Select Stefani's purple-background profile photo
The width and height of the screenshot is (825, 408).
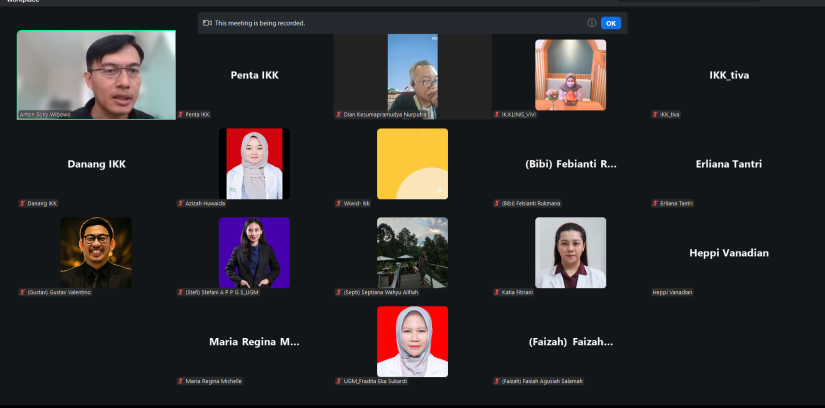point(254,252)
